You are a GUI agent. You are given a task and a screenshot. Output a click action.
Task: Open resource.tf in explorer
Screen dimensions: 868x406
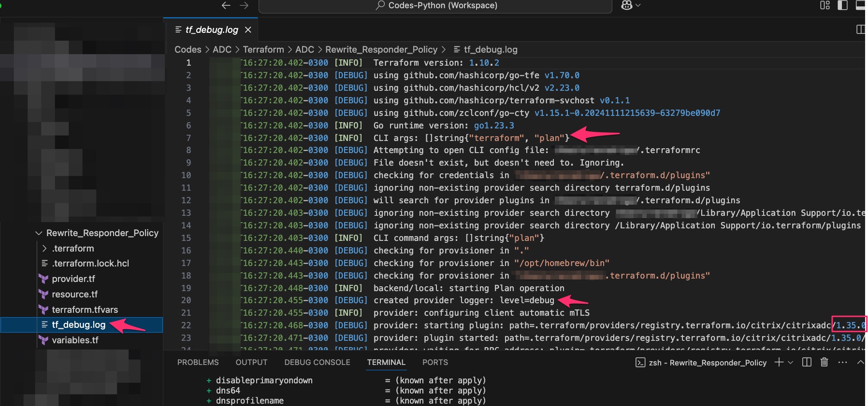click(x=75, y=294)
